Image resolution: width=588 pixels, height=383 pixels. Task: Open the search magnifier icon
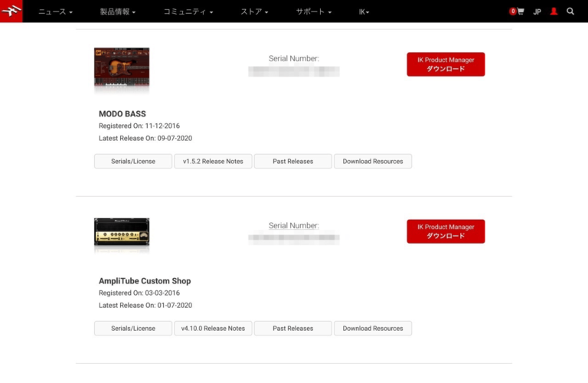[570, 11]
